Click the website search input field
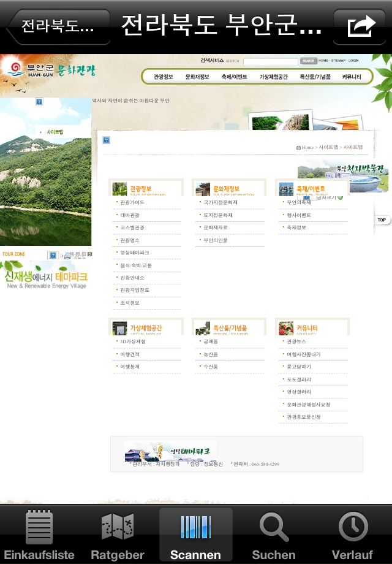The image size is (392, 564). (x=270, y=61)
